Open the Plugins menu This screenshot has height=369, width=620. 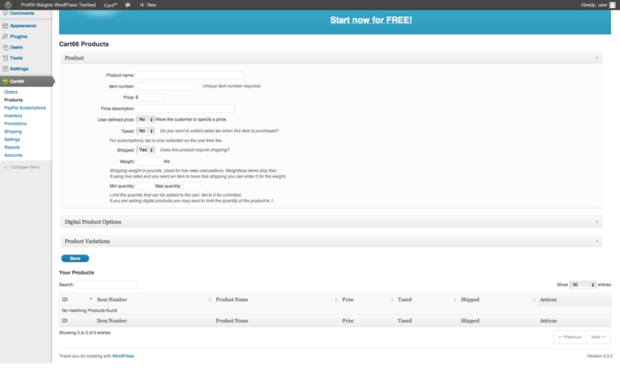tap(19, 36)
